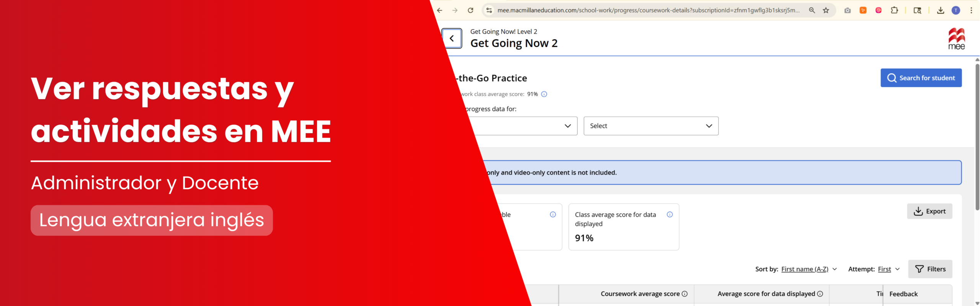Screen dimensions: 980x306
Task: Expand the Sort by First name (A-Z) dropdown
Action: click(809, 269)
